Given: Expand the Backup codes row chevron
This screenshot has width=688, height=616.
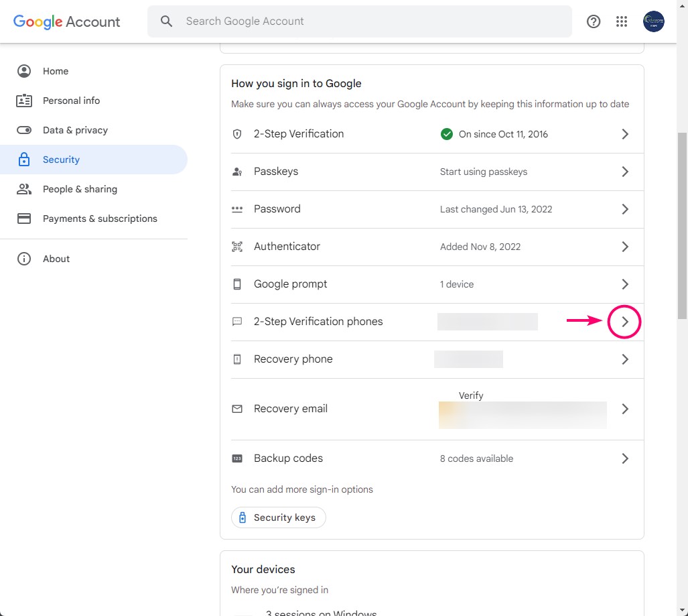Looking at the screenshot, I should [625, 458].
